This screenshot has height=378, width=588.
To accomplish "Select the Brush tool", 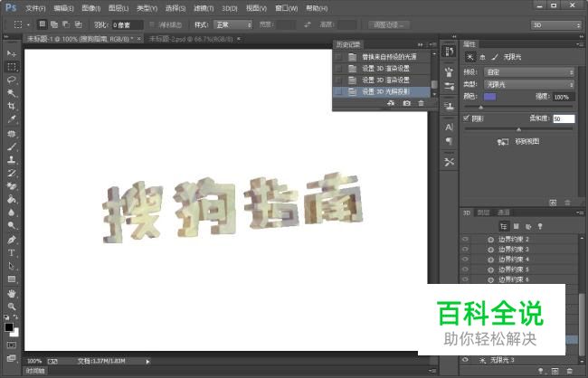I will (x=12, y=146).
